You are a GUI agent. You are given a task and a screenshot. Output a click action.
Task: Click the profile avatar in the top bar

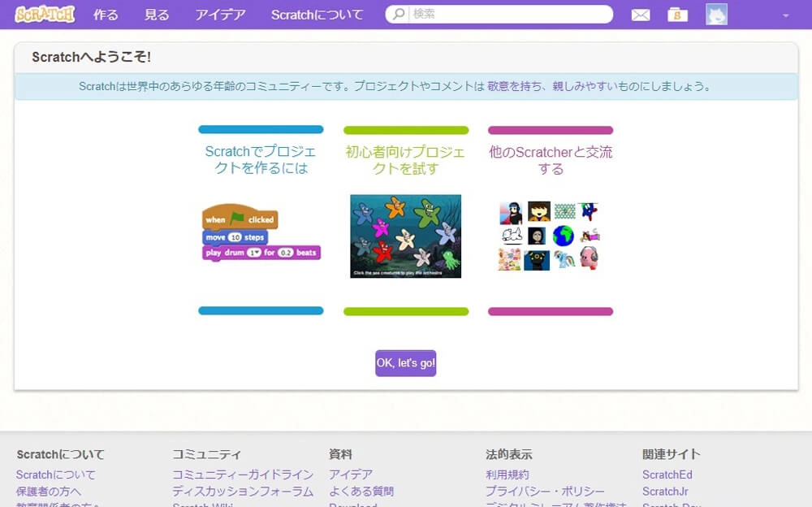(x=717, y=15)
